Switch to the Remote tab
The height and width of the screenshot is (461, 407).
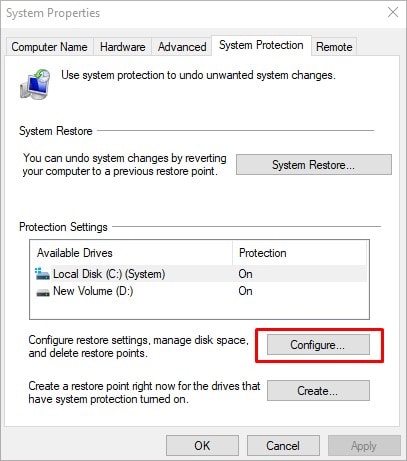tap(334, 47)
